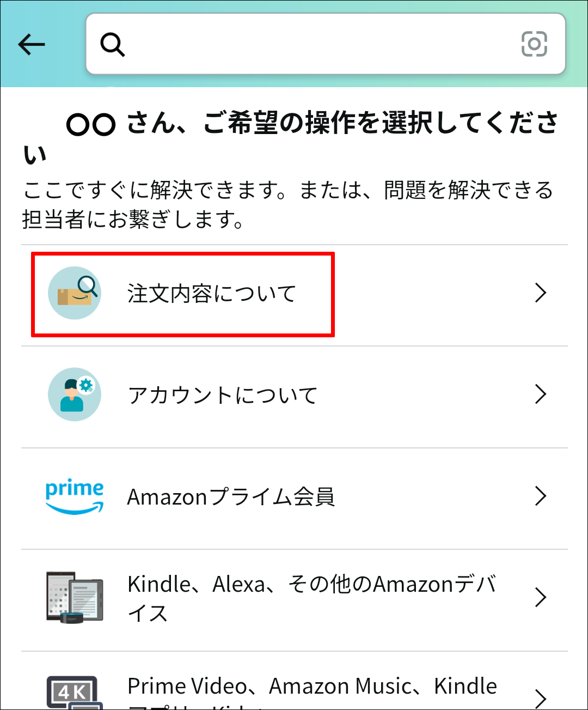The image size is (588, 710).
Task: Open Kindle、Alexa、その他のAmazonデバイス option
Action: pyautogui.click(x=311, y=598)
